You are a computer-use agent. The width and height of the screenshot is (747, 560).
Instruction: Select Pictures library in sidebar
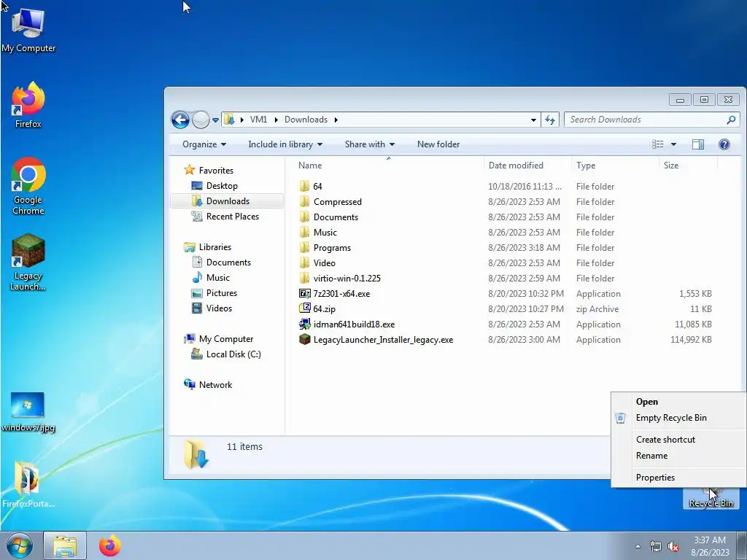point(214,293)
